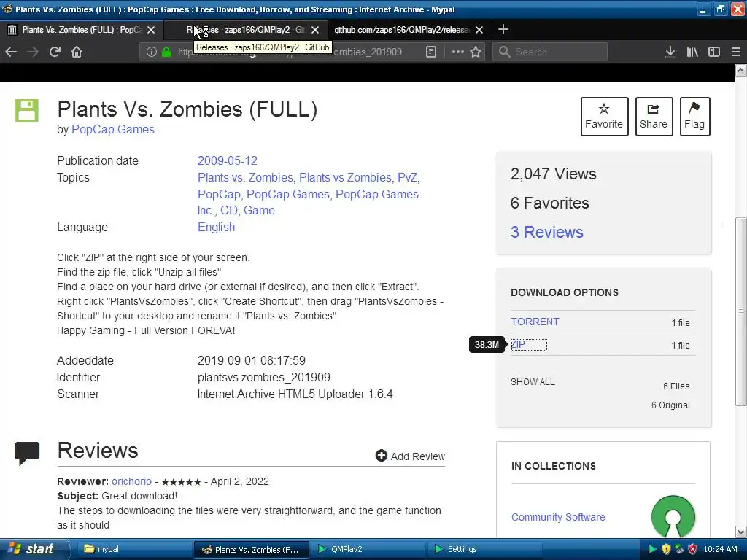Switch to QMPlay2 taskbar button
Viewport: 747px width, 560px height.
[x=368, y=549]
